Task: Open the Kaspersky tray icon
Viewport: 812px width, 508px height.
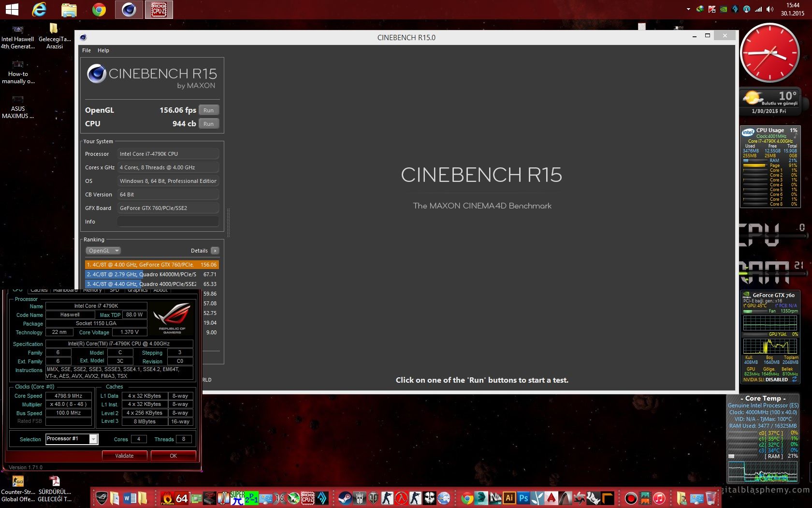Action: (x=711, y=9)
